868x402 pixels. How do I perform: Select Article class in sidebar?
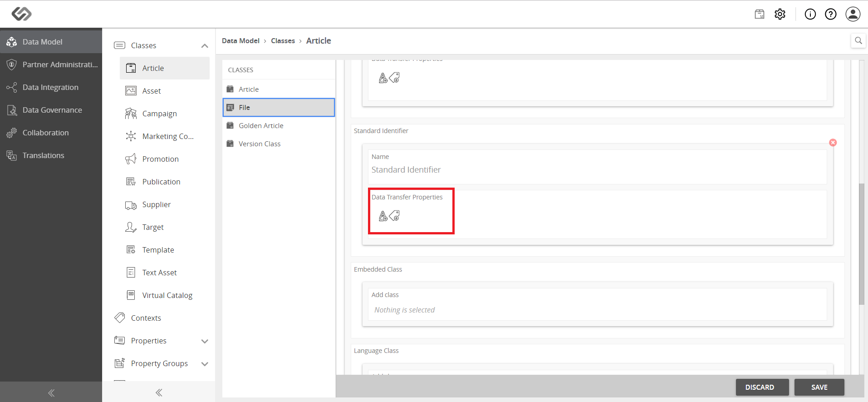(x=165, y=68)
